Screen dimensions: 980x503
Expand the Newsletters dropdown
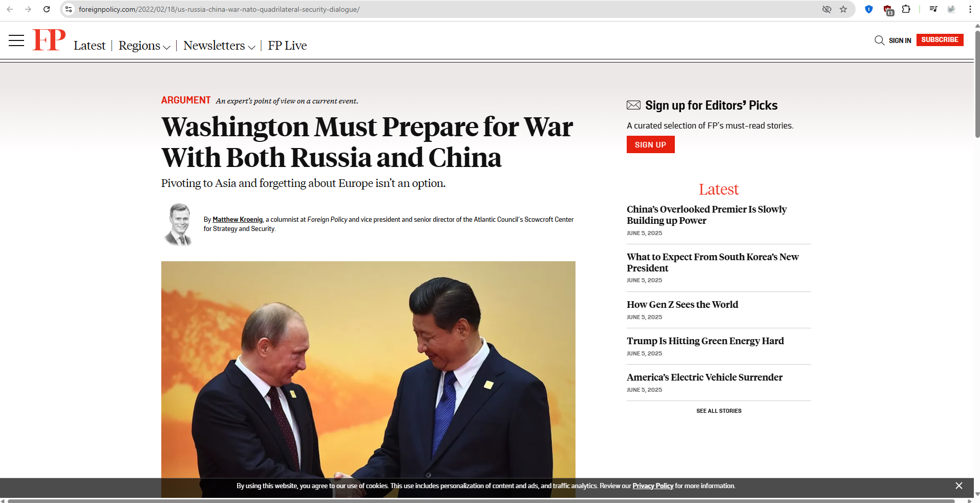pyautogui.click(x=219, y=46)
